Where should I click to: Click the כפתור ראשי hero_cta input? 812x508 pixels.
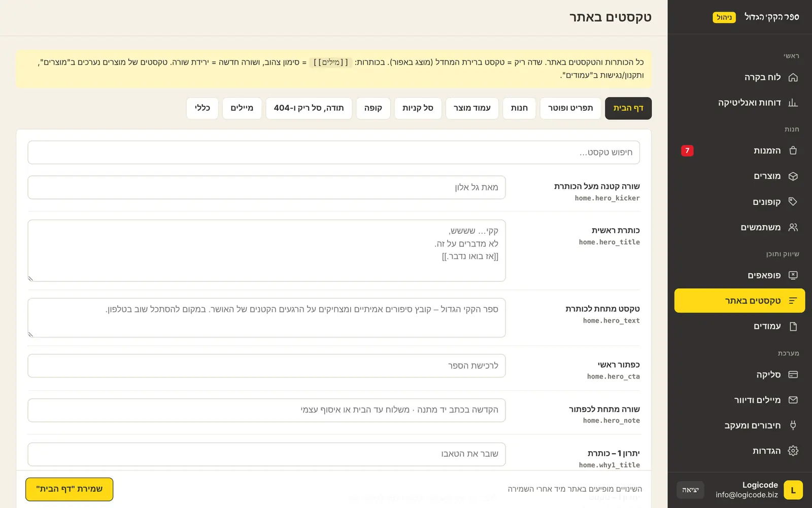[266, 366]
